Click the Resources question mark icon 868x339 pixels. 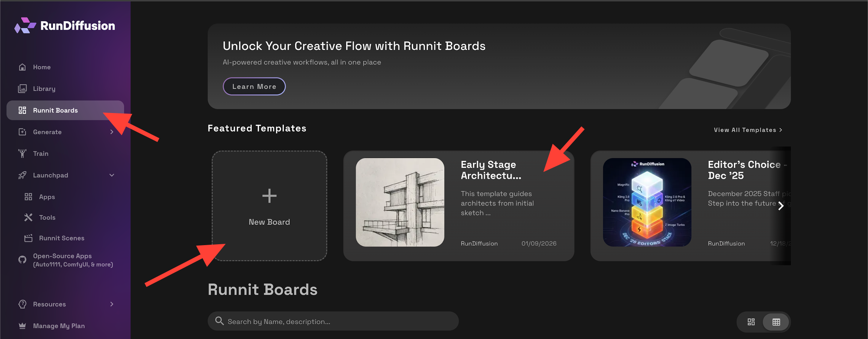point(23,304)
